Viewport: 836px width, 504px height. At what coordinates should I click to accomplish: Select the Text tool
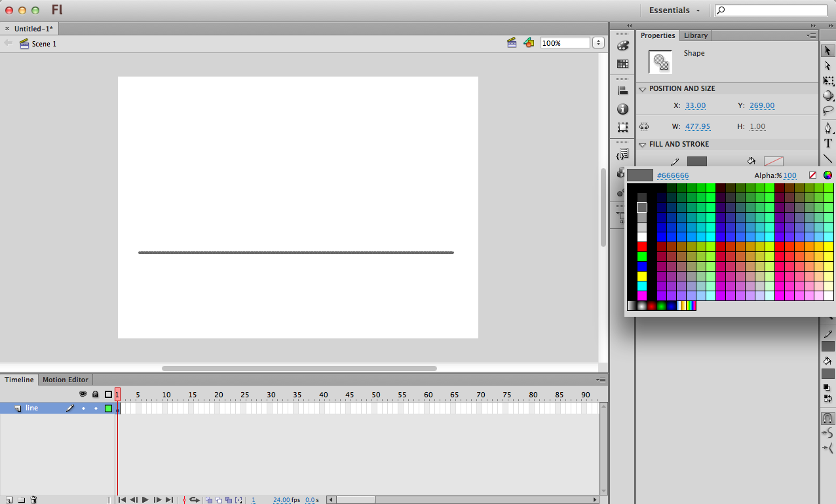point(828,143)
